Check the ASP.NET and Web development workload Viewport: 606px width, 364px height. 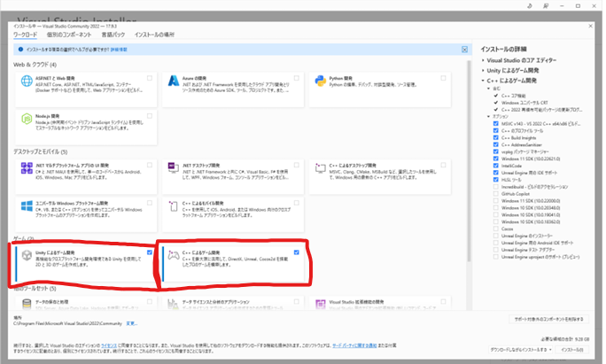click(x=150, y=78)
